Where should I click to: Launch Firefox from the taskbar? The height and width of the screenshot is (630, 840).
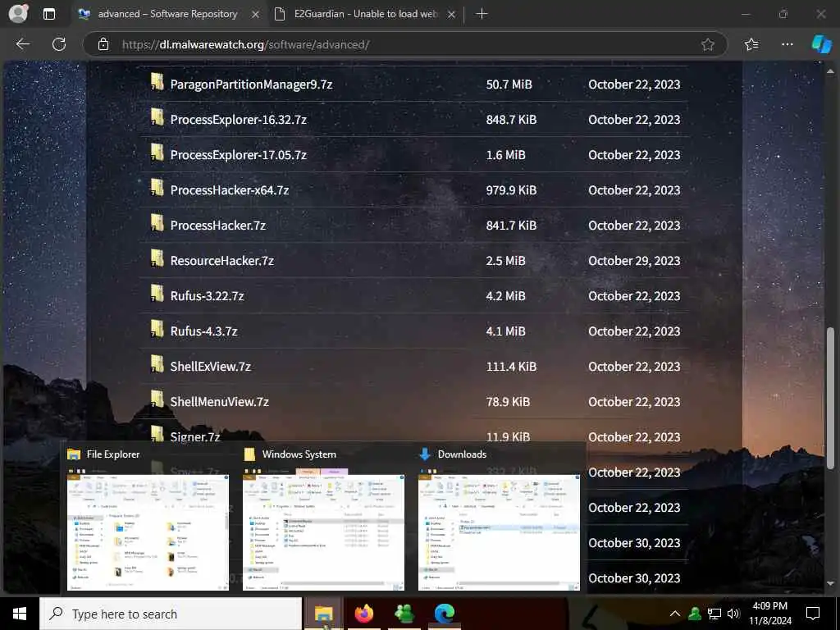coord(363,614)
